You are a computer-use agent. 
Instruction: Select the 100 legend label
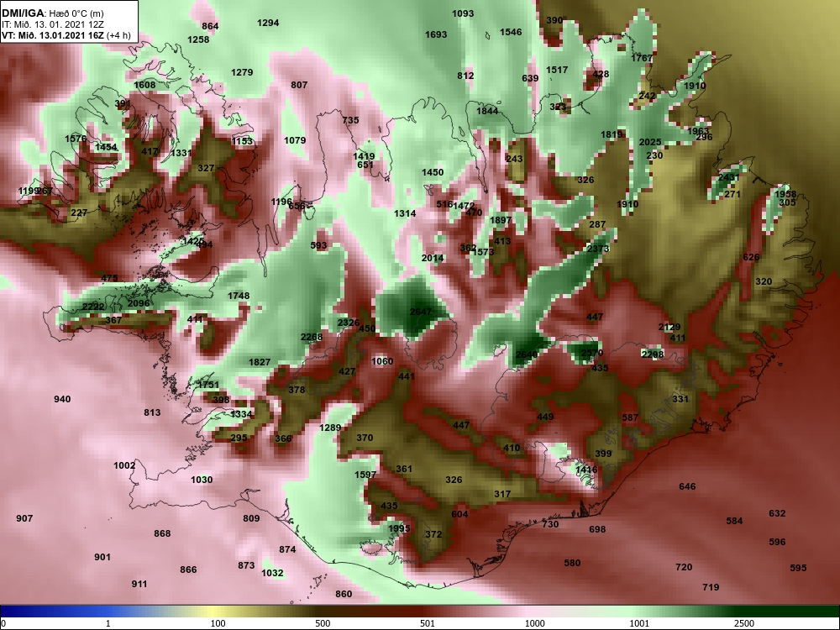[x=218, y=623]
